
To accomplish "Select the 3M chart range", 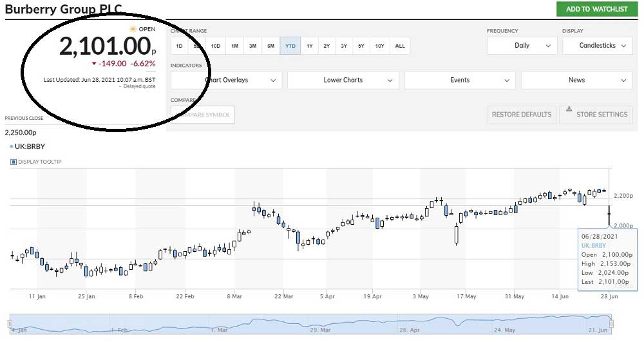I will (x=252, y=46).
